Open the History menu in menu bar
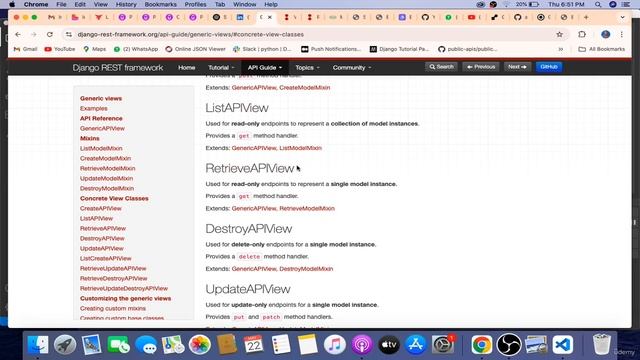640x360 pixels. pos(126,4)
